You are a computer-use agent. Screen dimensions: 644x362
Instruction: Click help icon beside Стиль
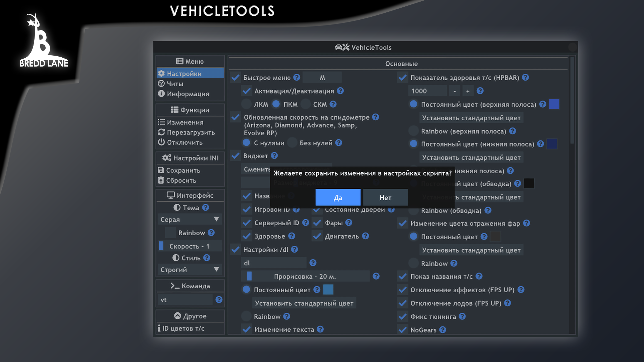click(206, 258)
